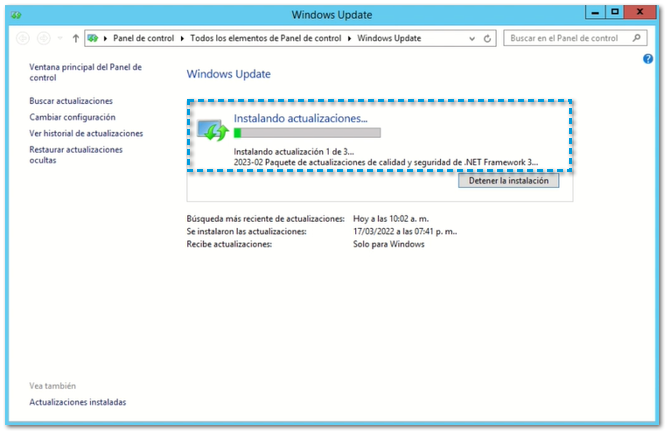Click the search magnifier icon
The width and height of the screenshot is (668, 434).
(636, 38)
